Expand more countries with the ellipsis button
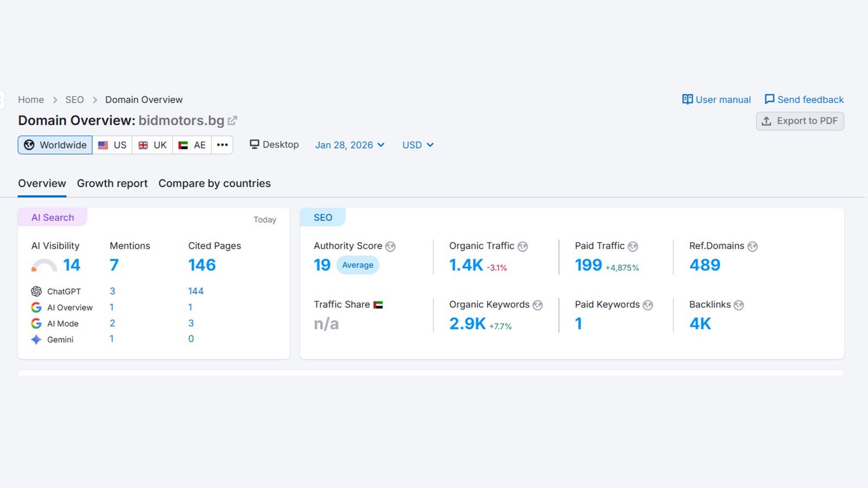This screenshot has width=868, height=488. (x=222, y=145)
